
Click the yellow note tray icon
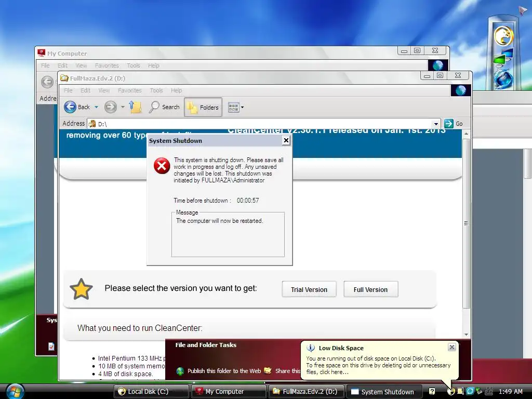(x=460, y=391)
